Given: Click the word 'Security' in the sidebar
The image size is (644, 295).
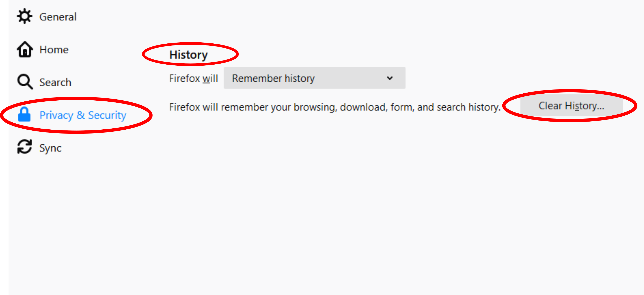Looking at the screenshot, I should [107, 115].
